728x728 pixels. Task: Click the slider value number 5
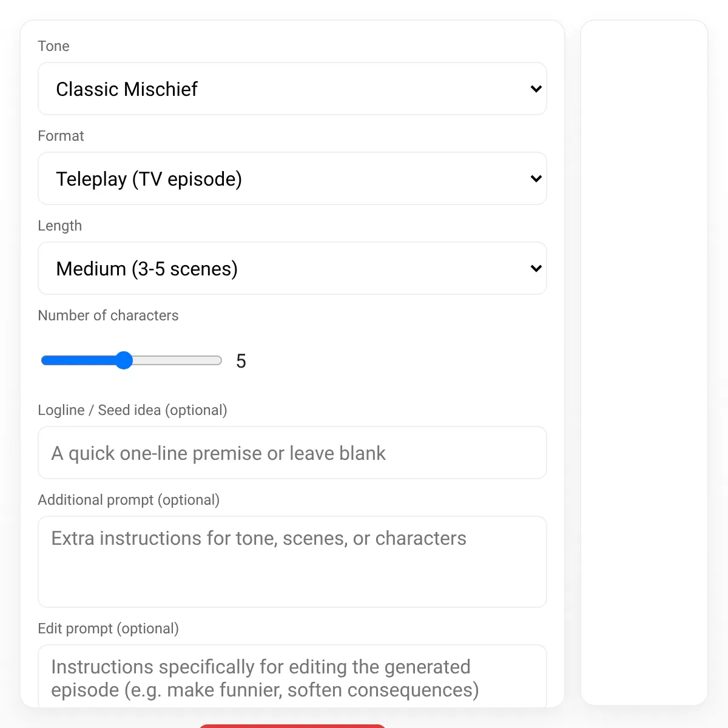tap(241, 361)
